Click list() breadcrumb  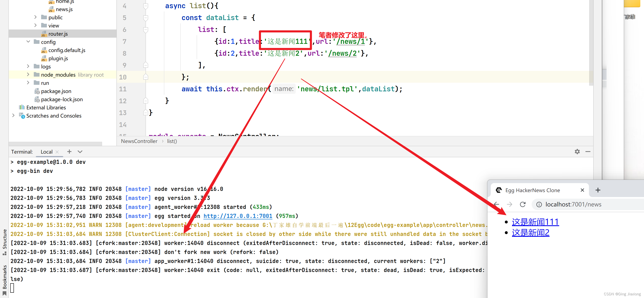coord(172,141)
